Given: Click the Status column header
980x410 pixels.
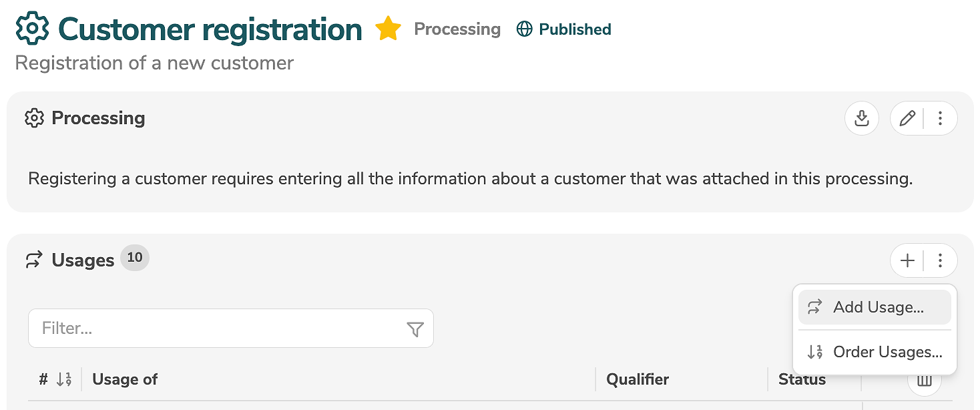Looking at the screenshot, I should tap(802, 380).
